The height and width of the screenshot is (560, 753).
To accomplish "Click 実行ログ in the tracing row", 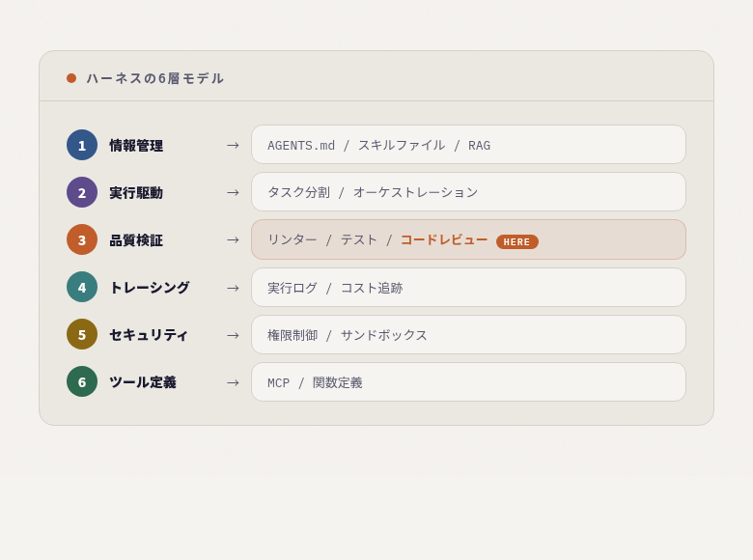I will click(293, 288).
